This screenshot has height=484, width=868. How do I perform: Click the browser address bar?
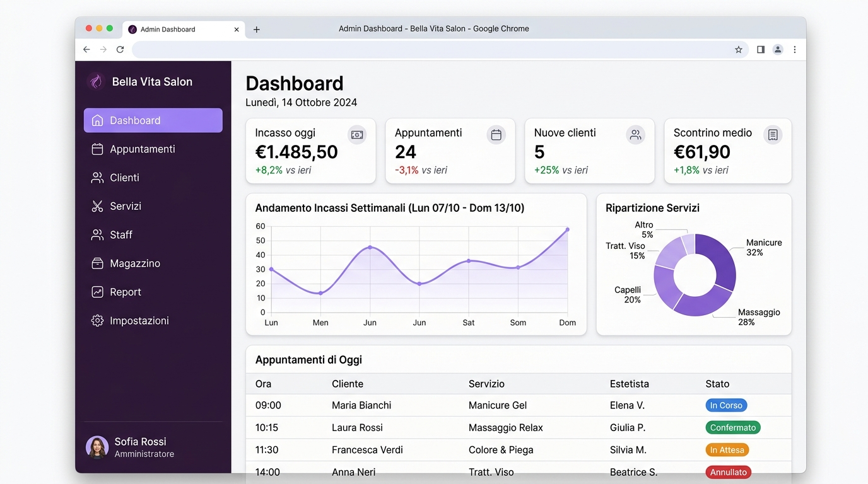point(440,50)
